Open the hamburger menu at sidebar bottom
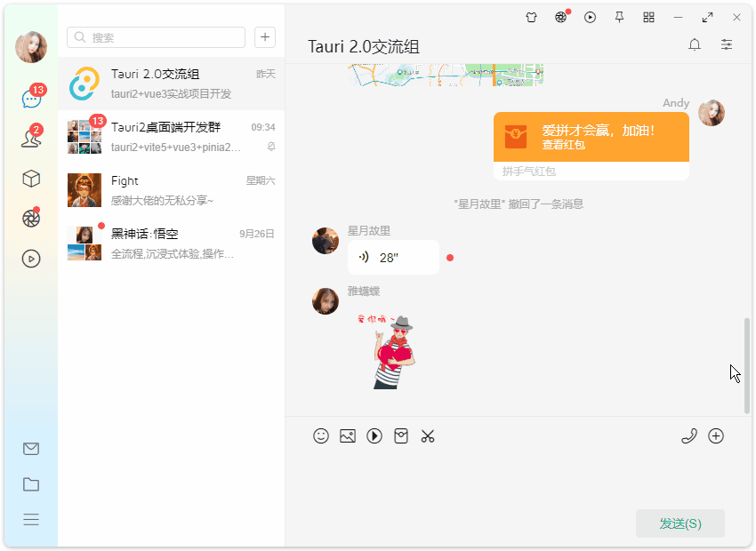Viewport: 756px width, 551px height. [31, 519]
